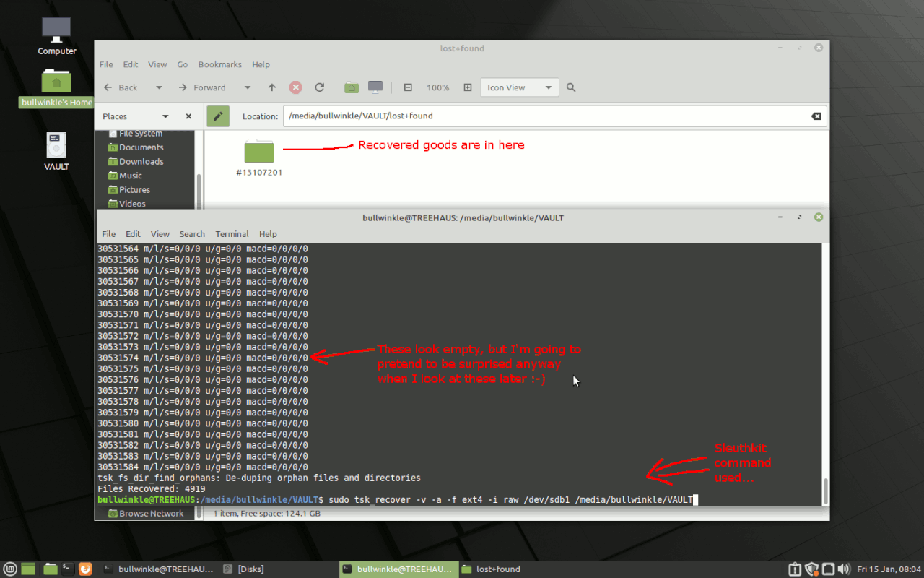The width and height of the screenshot is (924, 578).
Task: Open the #13107201 recovered folder
Action: (x=259, y=158)
